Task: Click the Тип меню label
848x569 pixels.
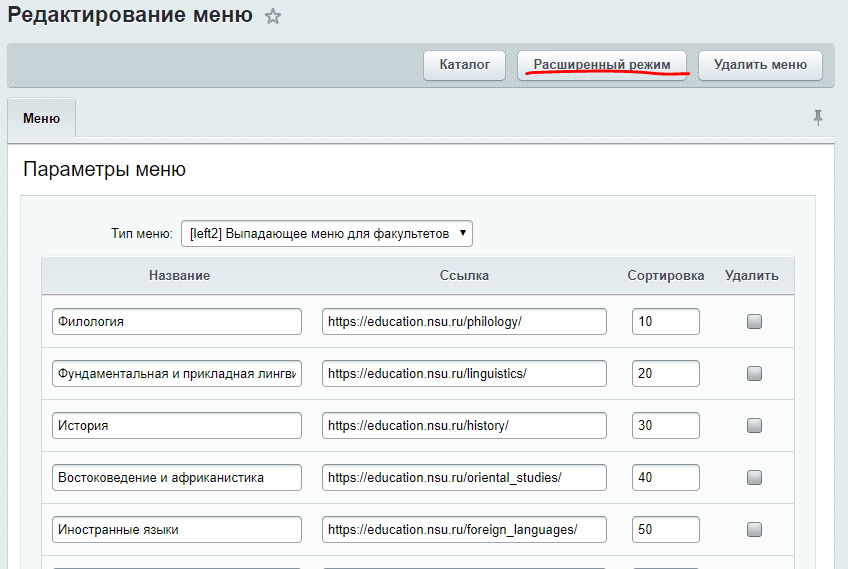Action: pos(142,234)
